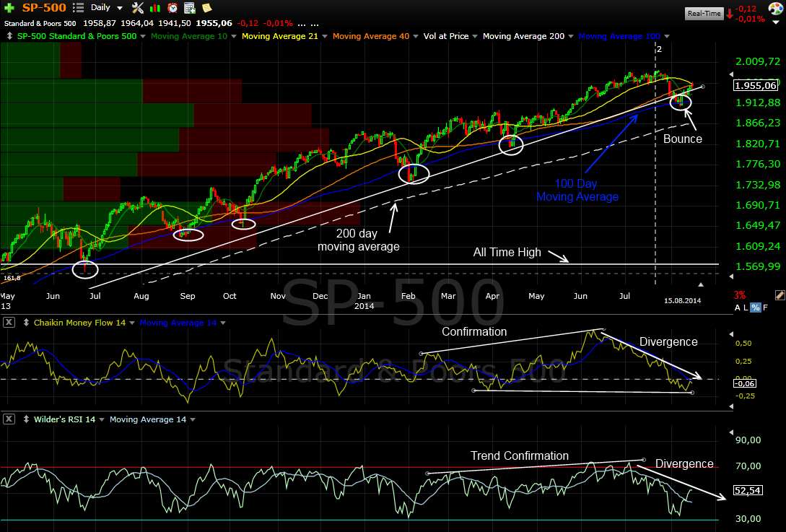786x532 pixels.
Task: Click the current price tag 1.955,06 on the axis
Action: pos(756,85)
